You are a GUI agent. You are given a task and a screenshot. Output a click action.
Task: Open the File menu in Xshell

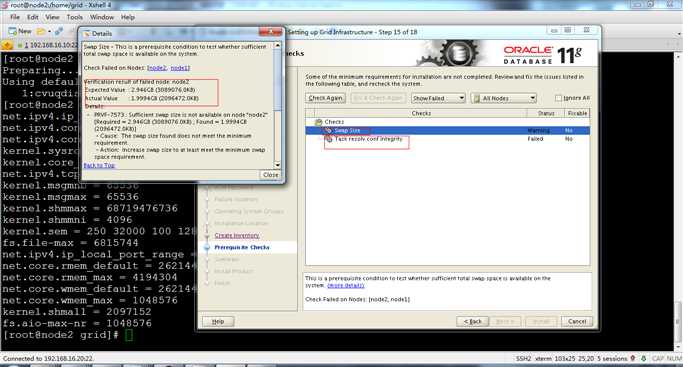[x=15, y=17]
